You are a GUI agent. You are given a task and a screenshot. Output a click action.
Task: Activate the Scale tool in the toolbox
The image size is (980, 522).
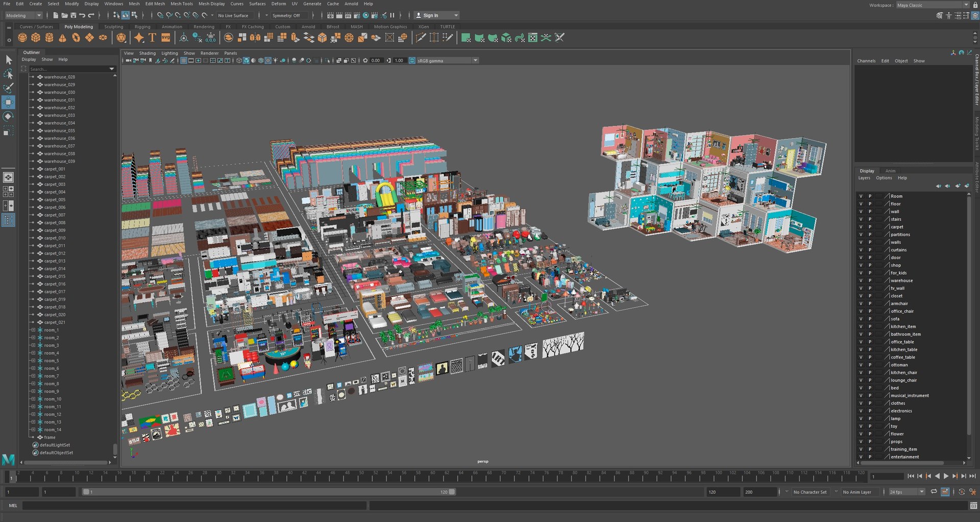point(9,131)
